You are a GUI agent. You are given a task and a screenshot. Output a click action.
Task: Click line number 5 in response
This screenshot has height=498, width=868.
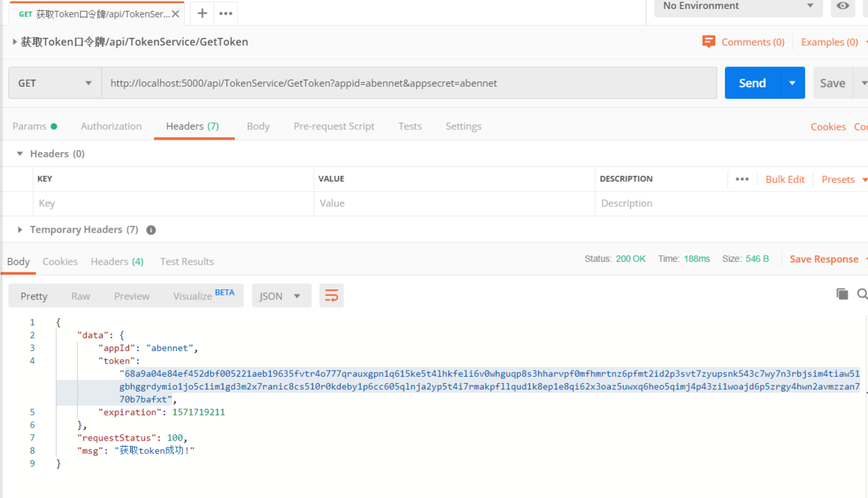pyautogui.click(x=32, y=413)
